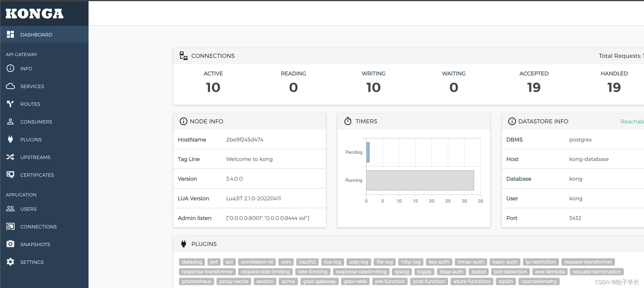Click the Total Requests label
The width and height of the screenshot is (644, 288).
click(x=620, y=56)
